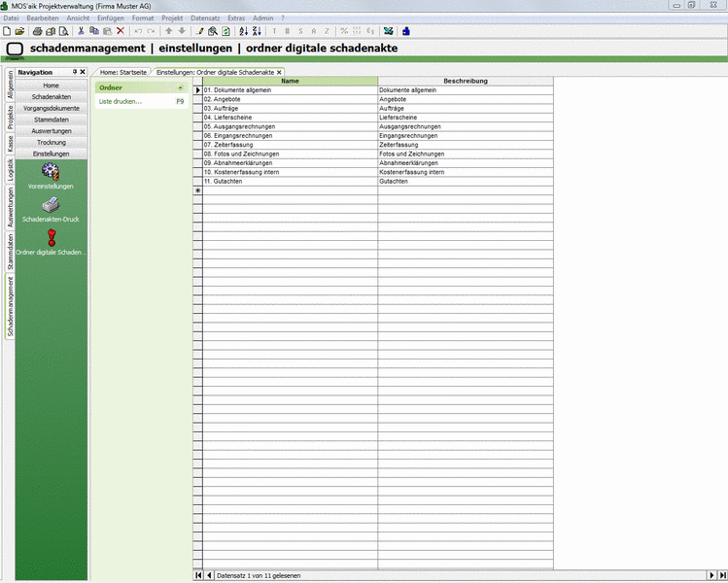The height and width of the screenshot is (583, 728).
Task: Switch to Home: Startseite tab
Action: (123, 73)
